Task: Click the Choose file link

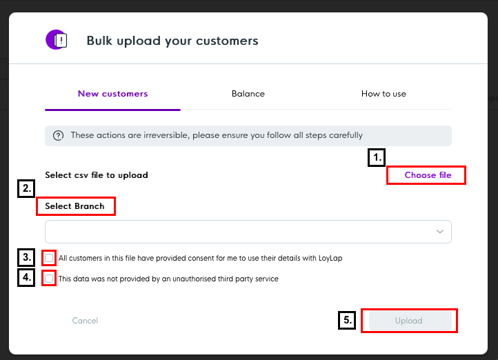Action: tap(428, 175)
